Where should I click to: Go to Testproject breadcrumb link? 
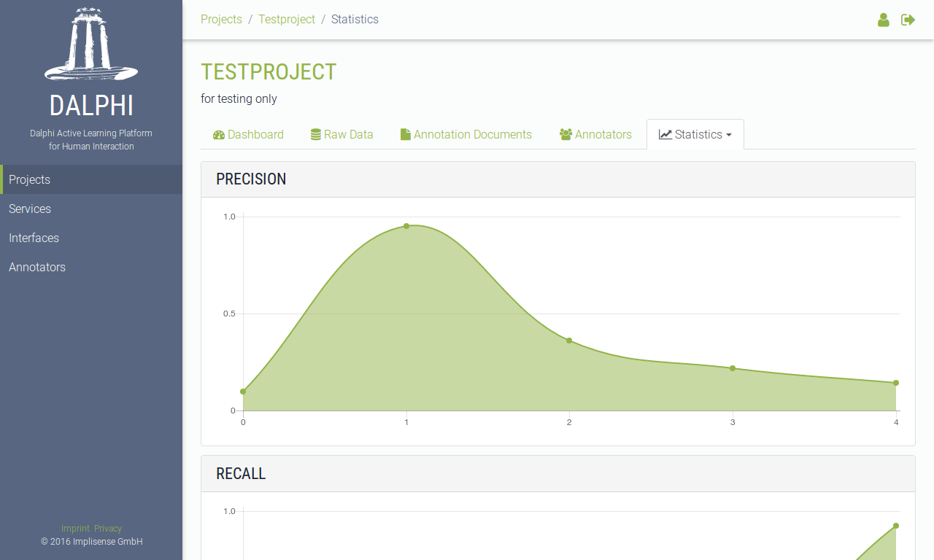tap(287, 20)
